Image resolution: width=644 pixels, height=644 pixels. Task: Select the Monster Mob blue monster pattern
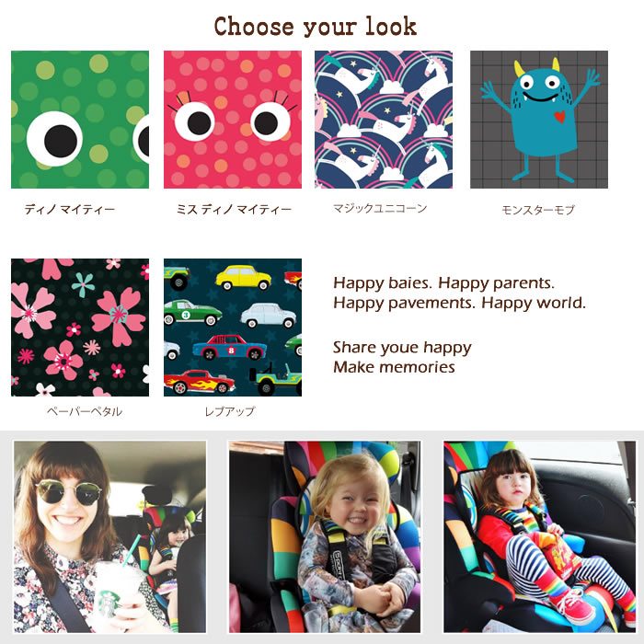539,120
